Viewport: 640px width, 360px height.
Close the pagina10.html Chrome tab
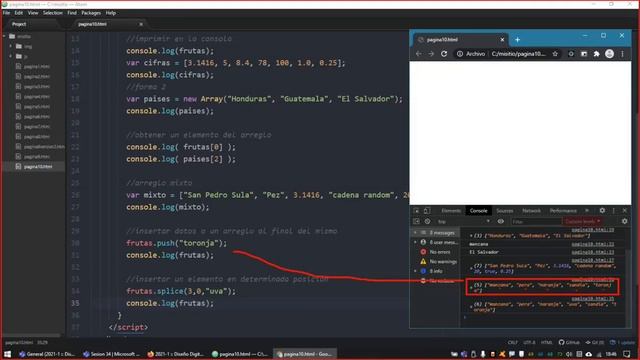(x=502, y=40)
